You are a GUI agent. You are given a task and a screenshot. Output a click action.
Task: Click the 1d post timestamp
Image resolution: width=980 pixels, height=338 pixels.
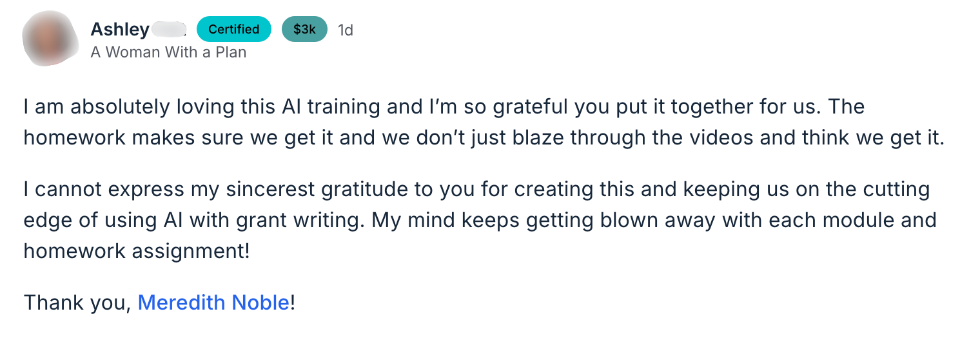click(x=346, y=30)
